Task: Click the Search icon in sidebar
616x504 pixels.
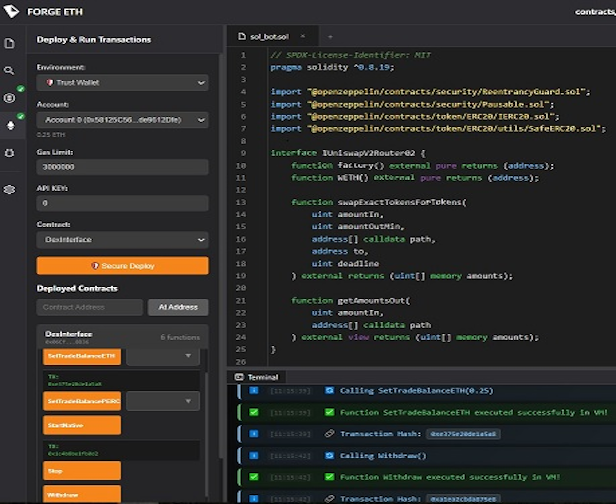Action: 10,71
